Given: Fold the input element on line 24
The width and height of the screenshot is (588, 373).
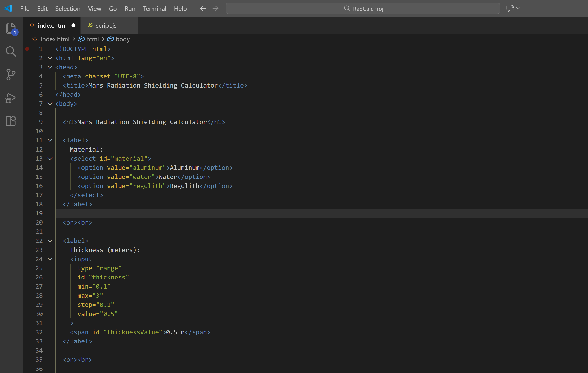Looking at the screenshot, I should point(50,259).
